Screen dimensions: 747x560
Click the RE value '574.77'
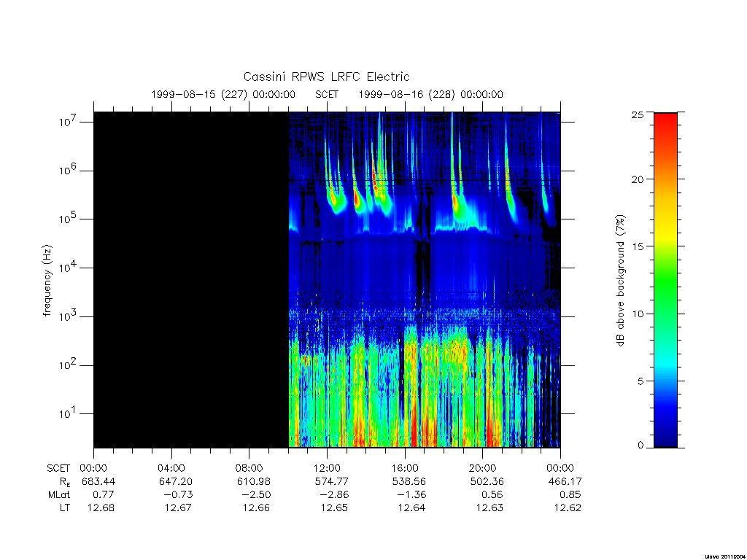332,481
